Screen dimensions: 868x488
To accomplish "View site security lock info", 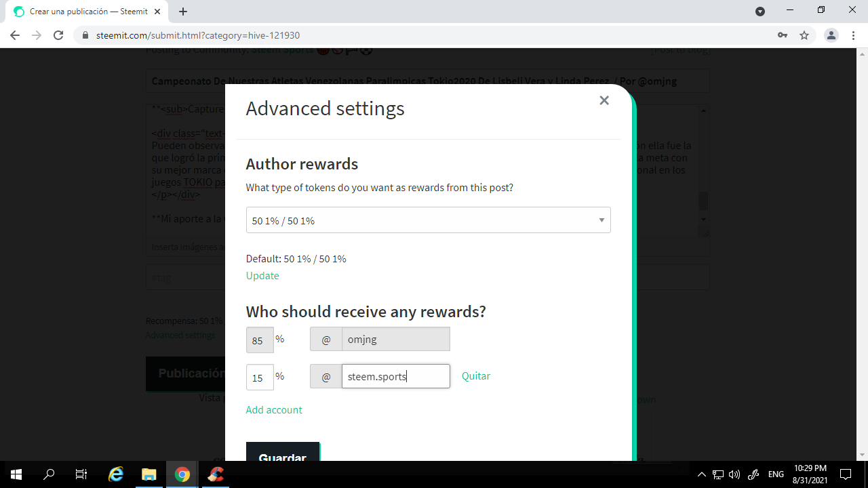I will [85, 35].
